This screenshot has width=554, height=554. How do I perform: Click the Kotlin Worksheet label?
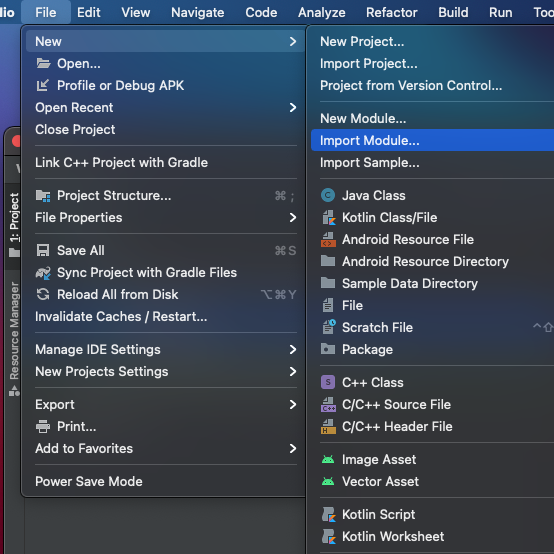pos(393,536)
